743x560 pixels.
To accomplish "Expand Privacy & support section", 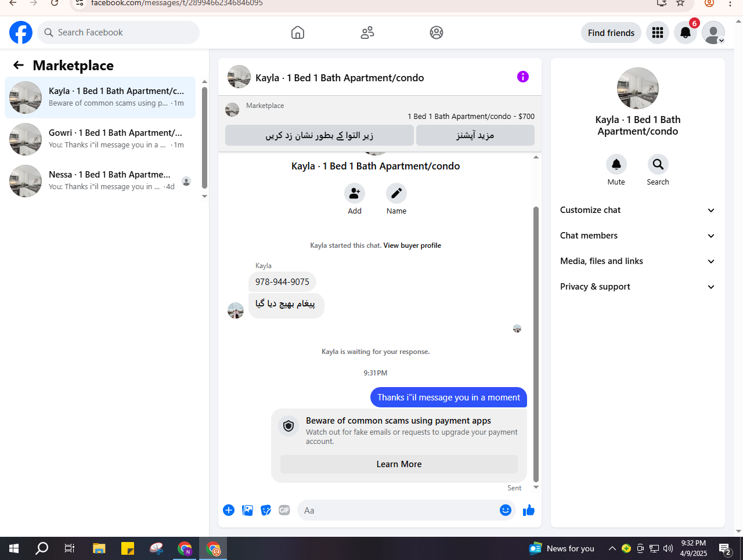I will coord(638,287).
